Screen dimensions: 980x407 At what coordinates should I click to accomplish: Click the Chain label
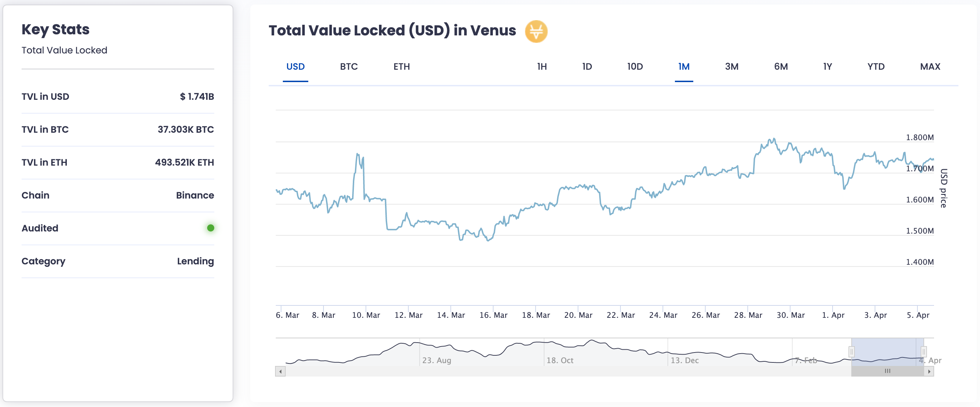pyautogui.click(x=35, y=195)
